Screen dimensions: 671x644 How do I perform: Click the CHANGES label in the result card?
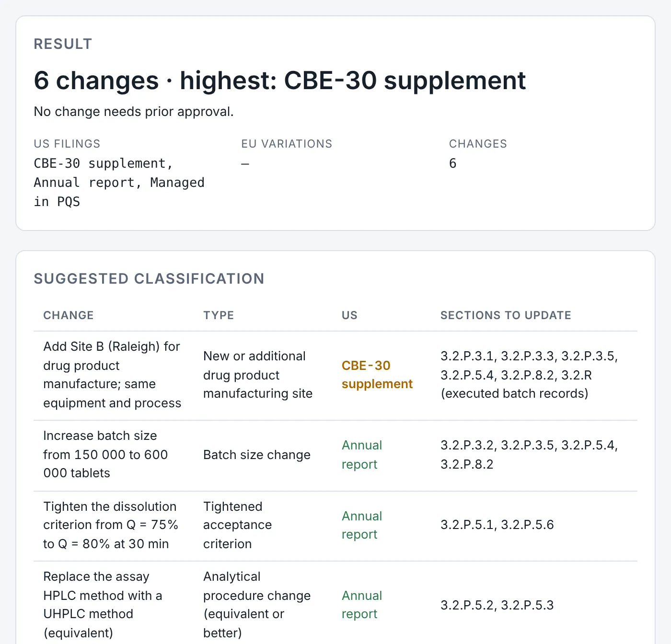point(478,144)
